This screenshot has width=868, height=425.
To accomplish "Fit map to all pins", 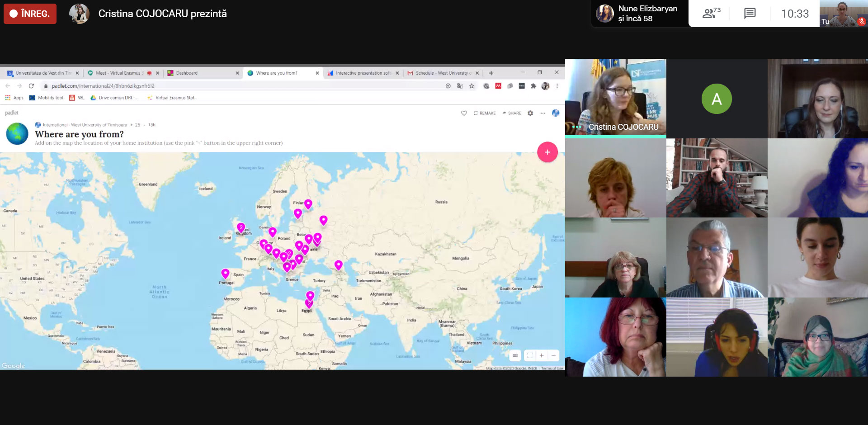I will (529, 355).
